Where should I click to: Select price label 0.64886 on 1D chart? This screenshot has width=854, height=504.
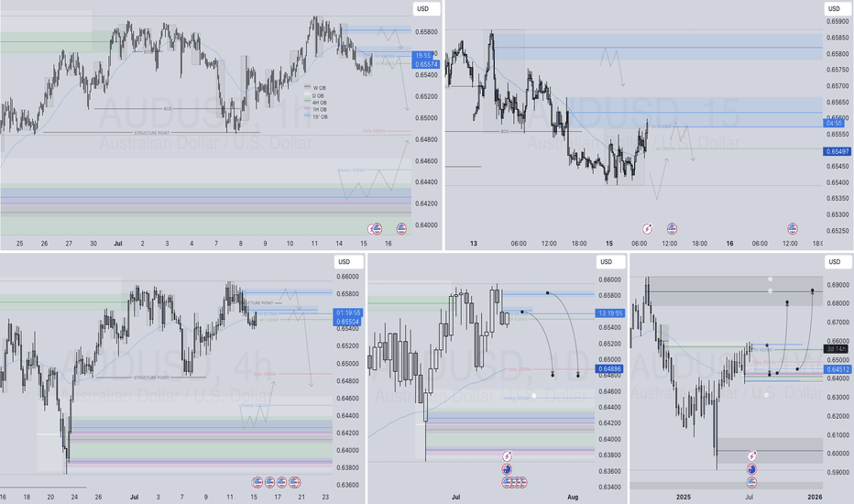tap(609, 369)
